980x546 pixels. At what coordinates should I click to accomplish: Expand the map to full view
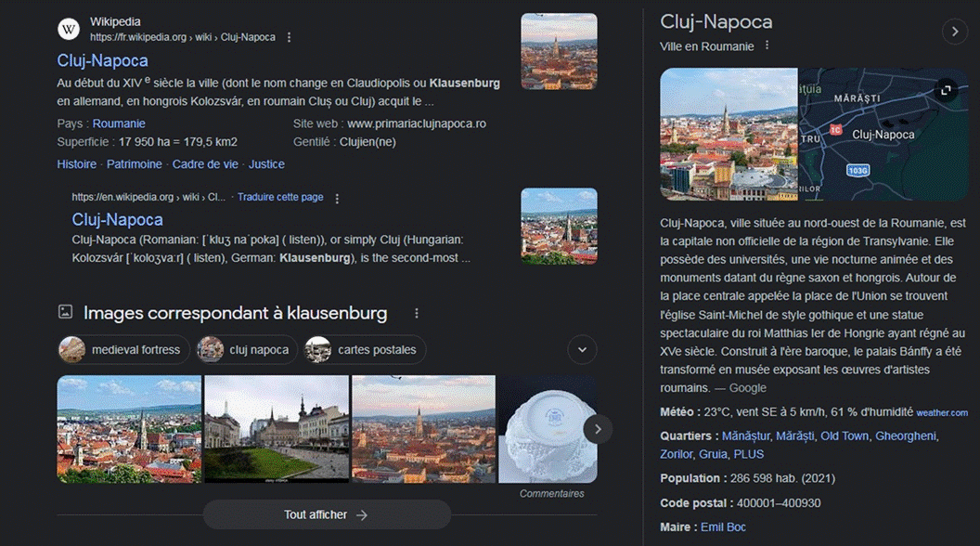pos(947,90)
